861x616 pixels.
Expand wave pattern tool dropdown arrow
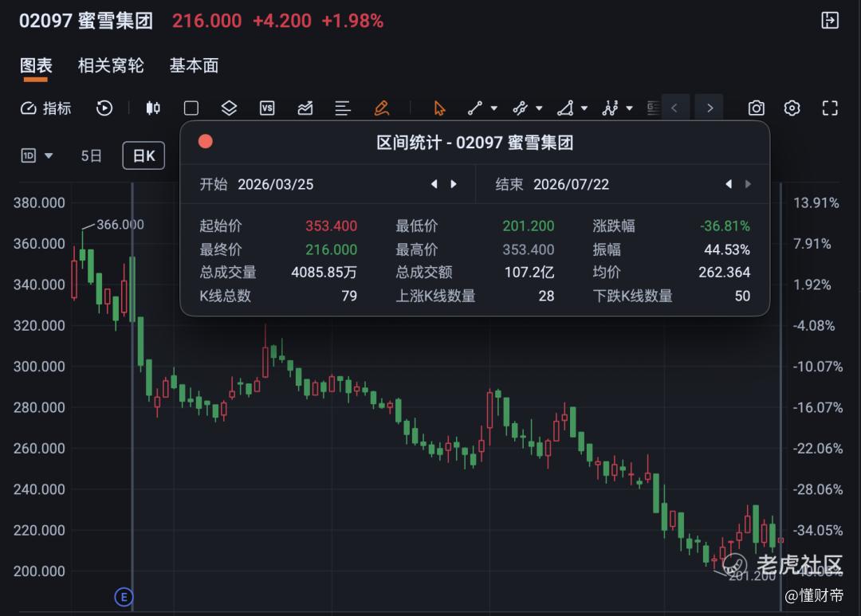[x=629, y=108]
